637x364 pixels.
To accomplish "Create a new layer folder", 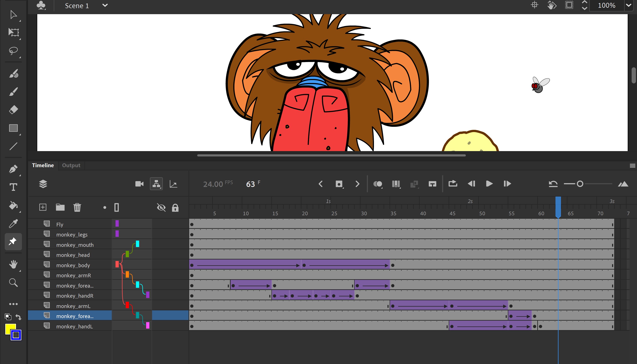I will [60, 207].
